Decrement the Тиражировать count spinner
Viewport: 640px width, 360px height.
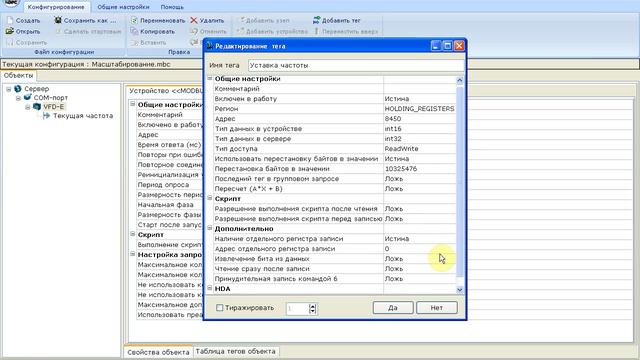[x=312, y=311]
